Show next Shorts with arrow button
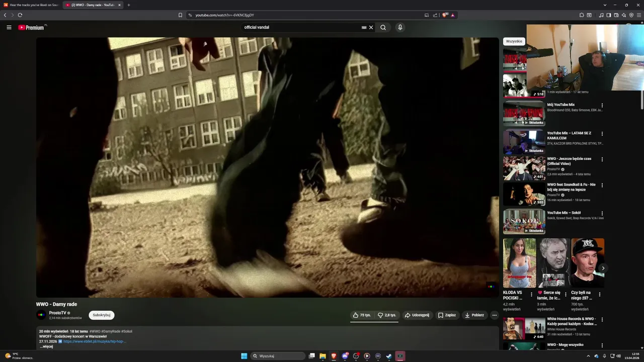644x362 pixels. click(x=603, y=268)
